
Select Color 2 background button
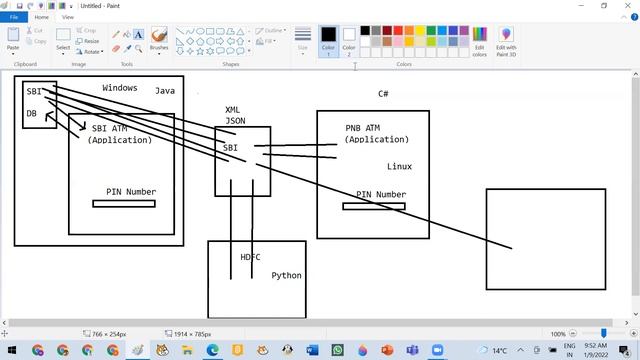point(349,42)
